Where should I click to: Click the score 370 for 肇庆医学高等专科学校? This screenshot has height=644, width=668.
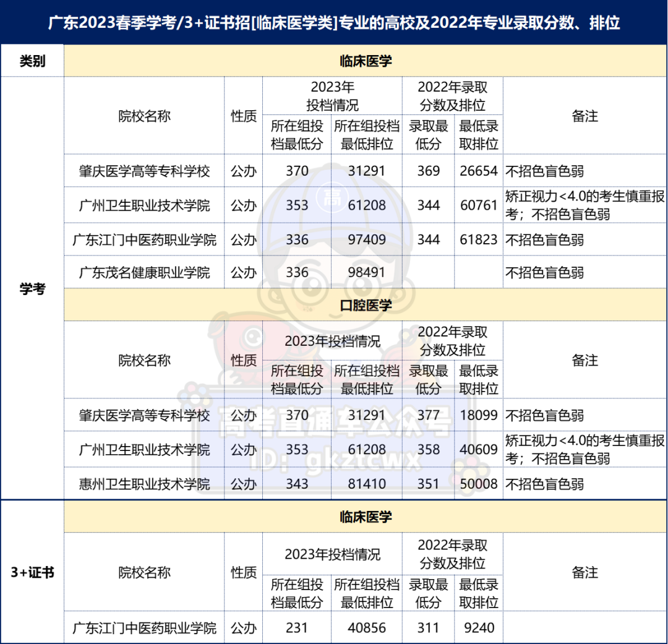pyautogui.click(x=297, y=171)
